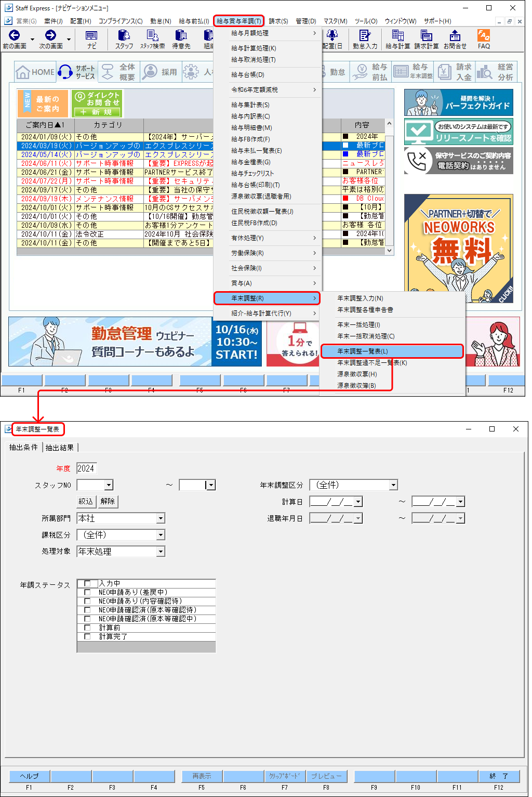Open the 経営分析 navigation icon
532x797 pixels.
[x=496, y=72]
